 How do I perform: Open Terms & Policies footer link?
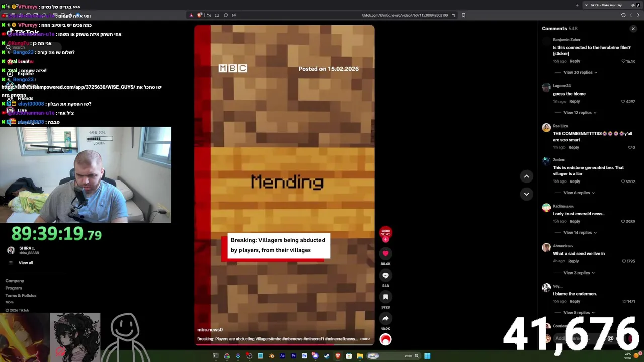click(21, 296)
